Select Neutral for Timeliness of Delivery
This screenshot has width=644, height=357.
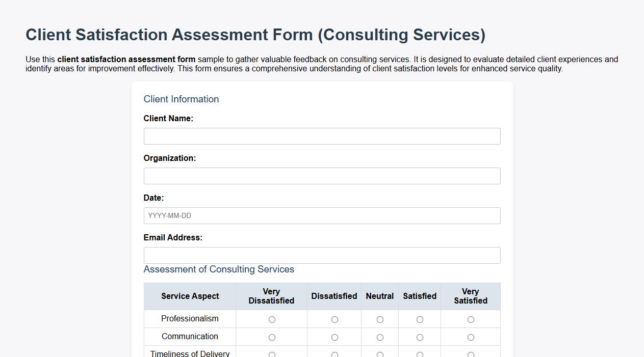point(379,354)
